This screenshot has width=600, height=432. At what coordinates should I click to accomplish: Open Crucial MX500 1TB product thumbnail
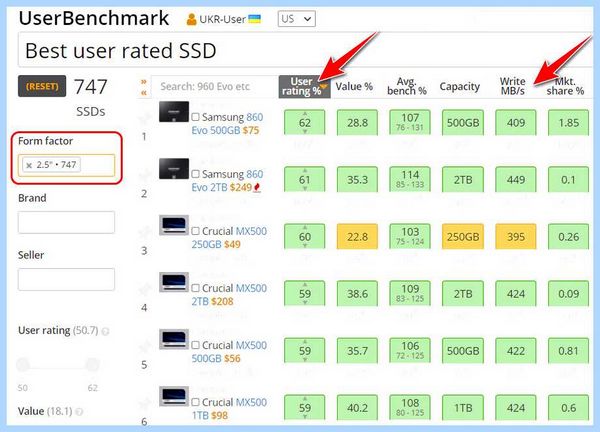coord(174,396)
